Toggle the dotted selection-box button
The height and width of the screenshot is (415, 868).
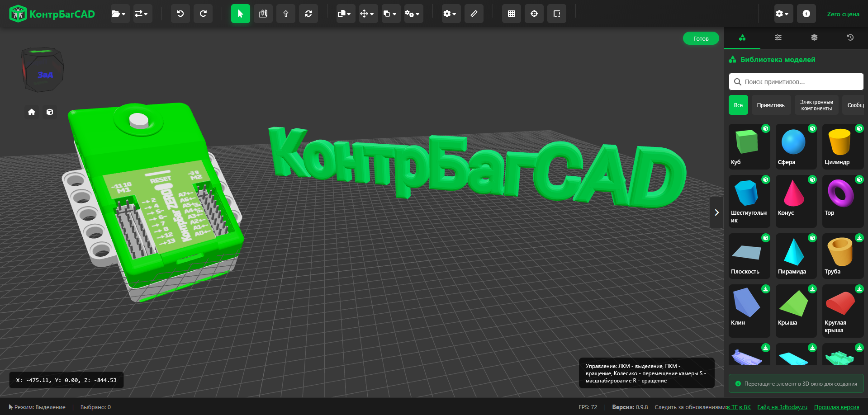(556, 14)
